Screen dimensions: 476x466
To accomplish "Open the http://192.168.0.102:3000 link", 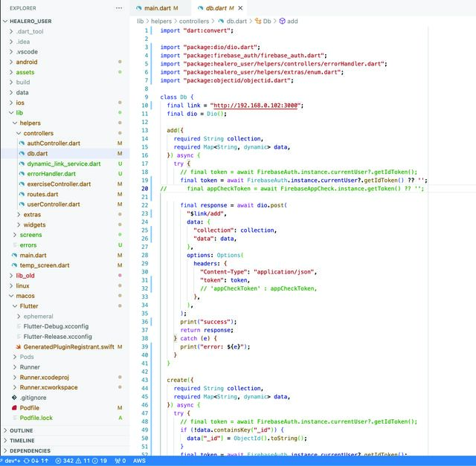I will (255, 106).
